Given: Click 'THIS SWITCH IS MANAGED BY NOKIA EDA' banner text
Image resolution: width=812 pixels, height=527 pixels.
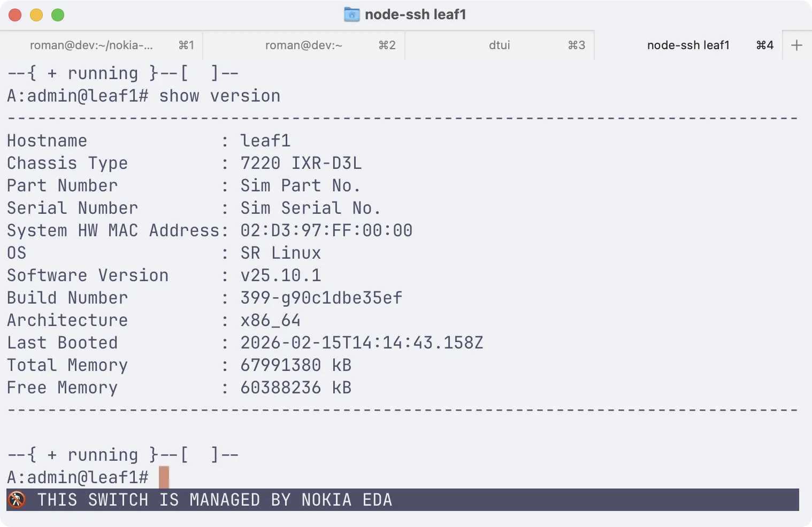Looking at the screenshot, I should coord(215,500).
